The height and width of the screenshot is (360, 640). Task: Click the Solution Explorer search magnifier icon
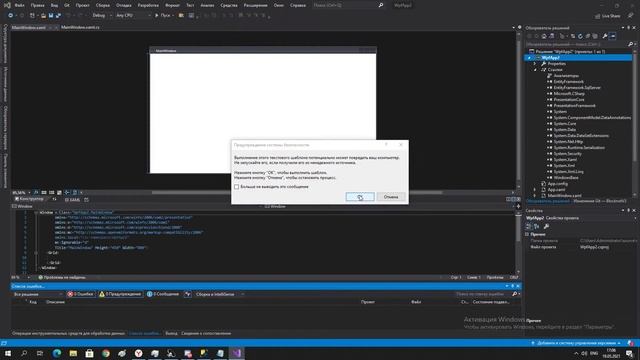tap(630, 44)
